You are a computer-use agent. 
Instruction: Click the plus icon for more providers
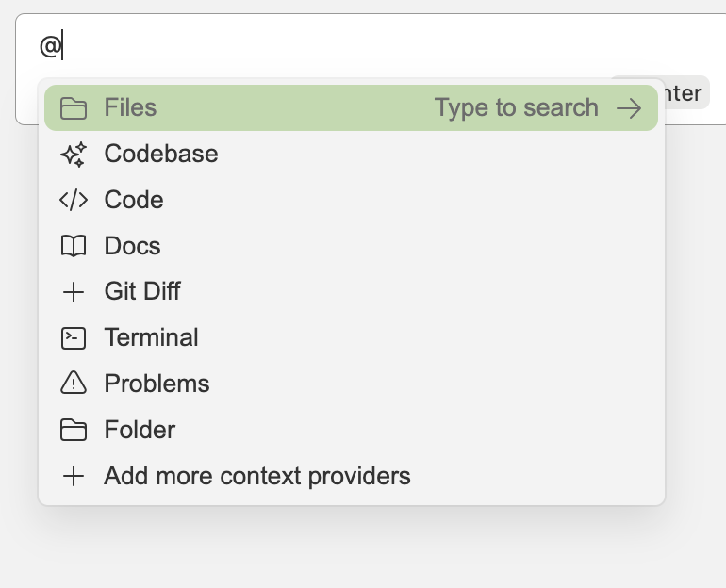coord(73,476)
